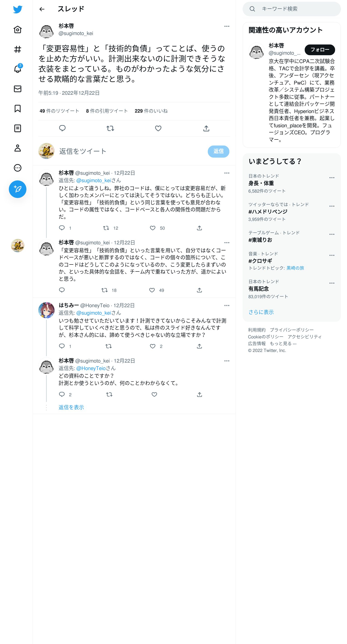Like the reply with 50 likes
This screenshot has height=644, width=347.
[x=153, y=228]
